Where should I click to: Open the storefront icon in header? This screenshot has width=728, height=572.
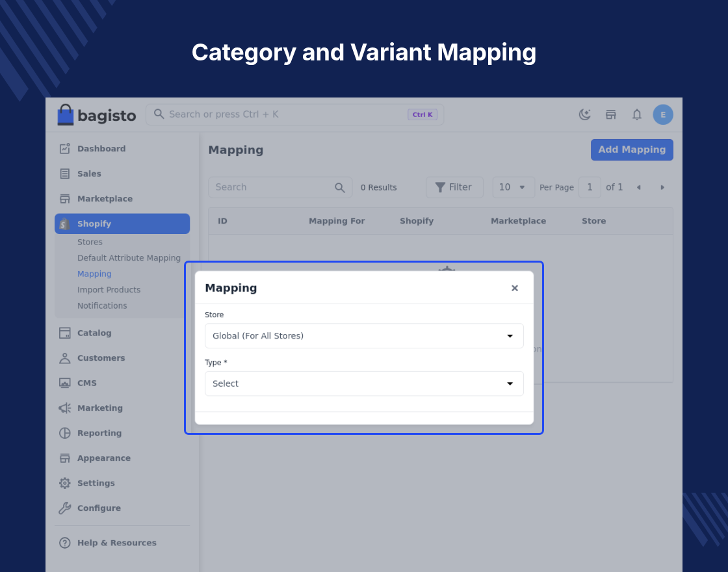coord(610,114)
